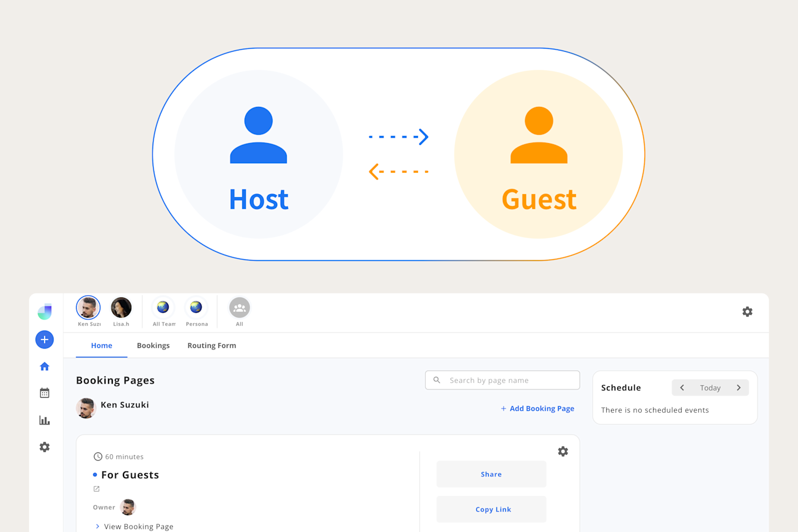Viewport: 798px width, 532px height.
Task: Click the search magnifier icon
Action: click(437, 380)
